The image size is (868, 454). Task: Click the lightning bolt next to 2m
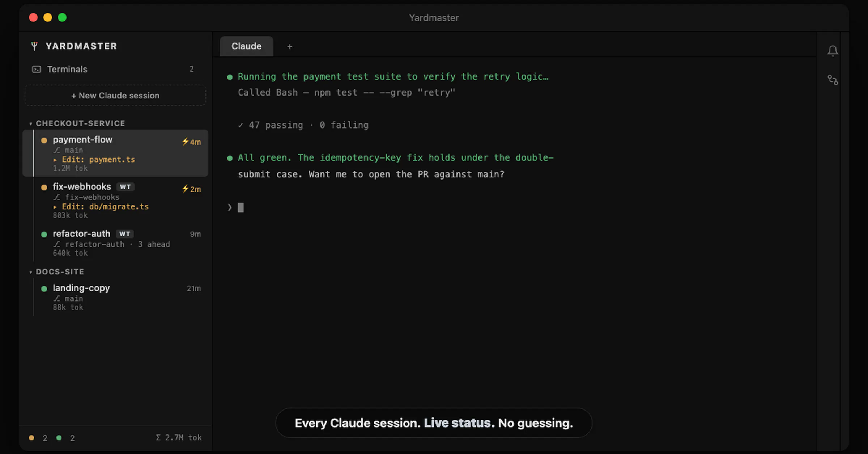click(x=185, y=189)
